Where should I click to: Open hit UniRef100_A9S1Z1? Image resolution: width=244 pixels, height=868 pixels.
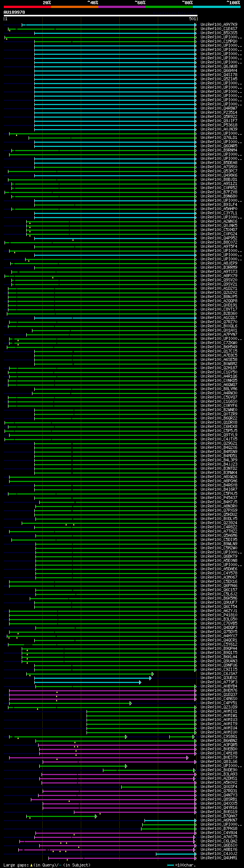(219, 184)
